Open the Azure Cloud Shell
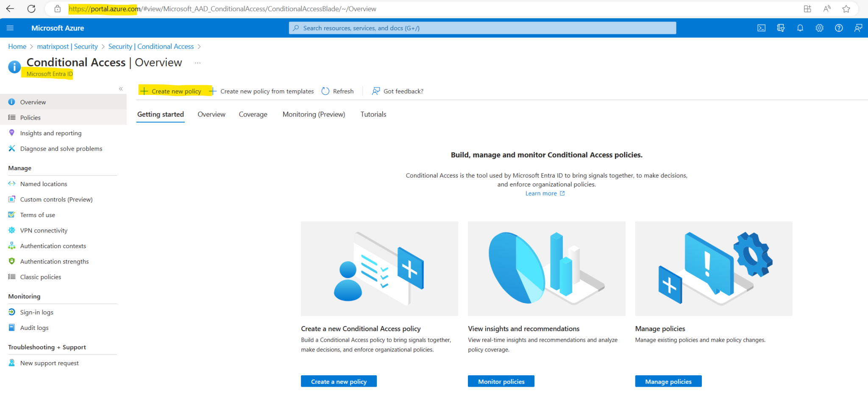 [761, 28]
